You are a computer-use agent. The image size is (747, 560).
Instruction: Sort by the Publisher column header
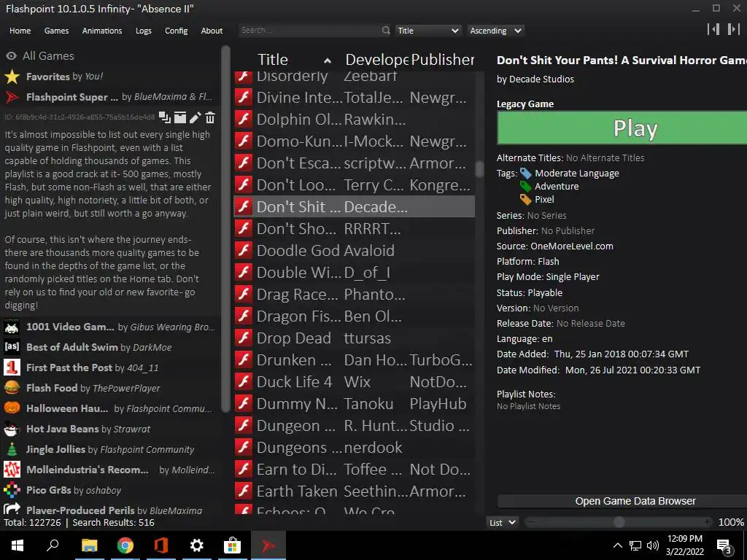(x=443, y=60)
